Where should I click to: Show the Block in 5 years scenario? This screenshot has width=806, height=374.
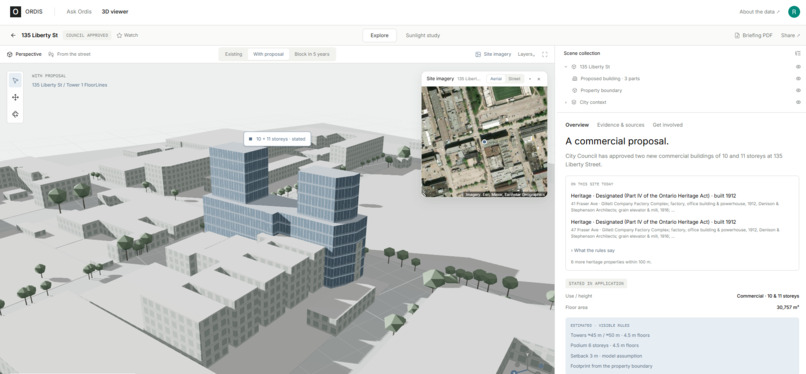(312, 54)
